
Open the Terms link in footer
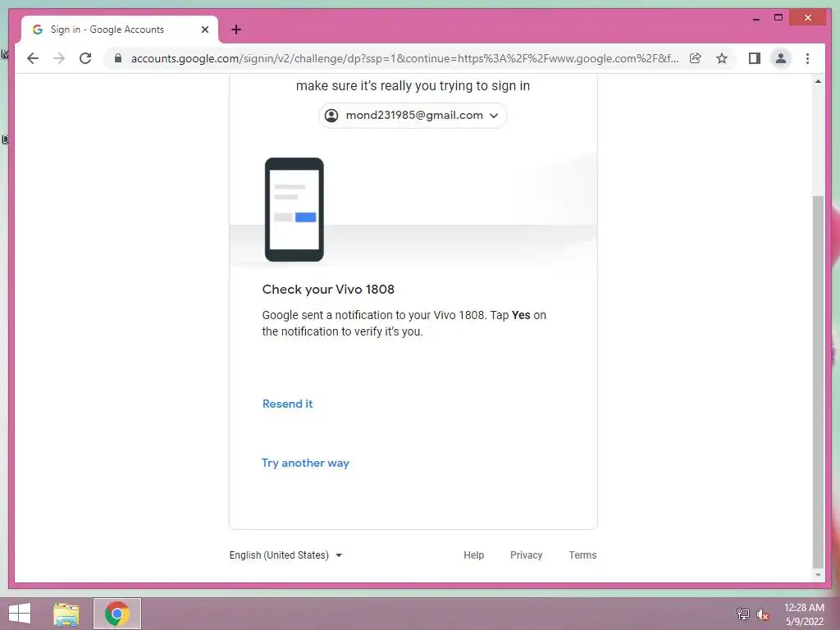click(582, 555)
